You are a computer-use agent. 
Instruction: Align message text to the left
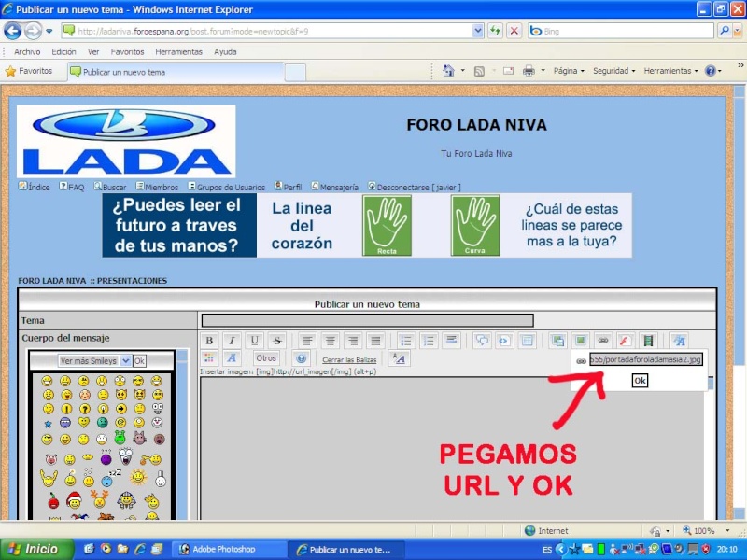coord(307,341)
